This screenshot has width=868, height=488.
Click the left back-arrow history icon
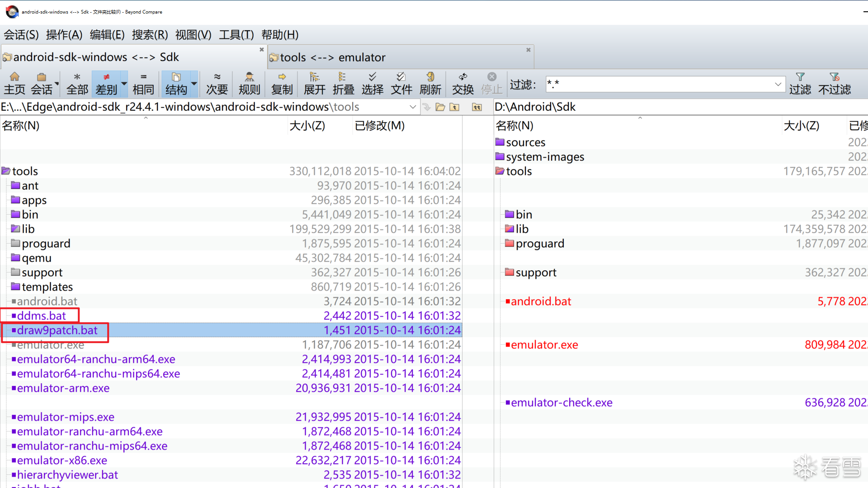[x=426, y=107]
